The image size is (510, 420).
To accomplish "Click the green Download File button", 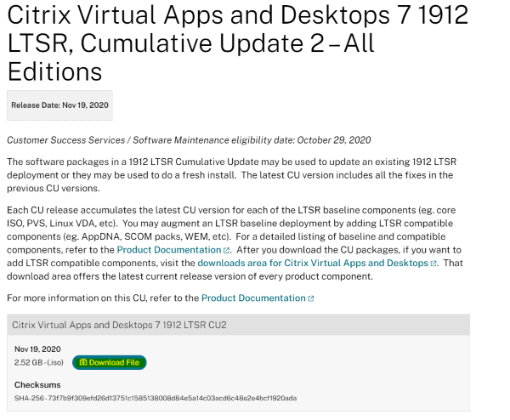I will [x=110, y=362].
